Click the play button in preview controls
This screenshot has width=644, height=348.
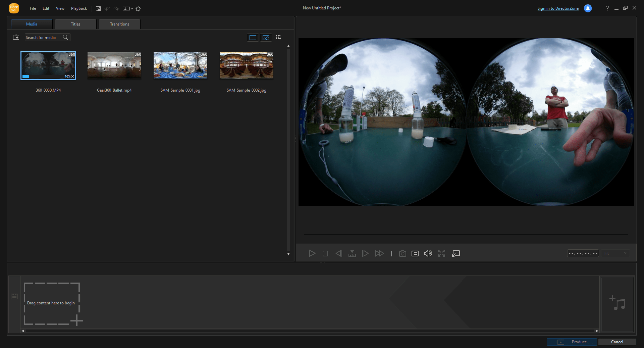coord(312,253)
